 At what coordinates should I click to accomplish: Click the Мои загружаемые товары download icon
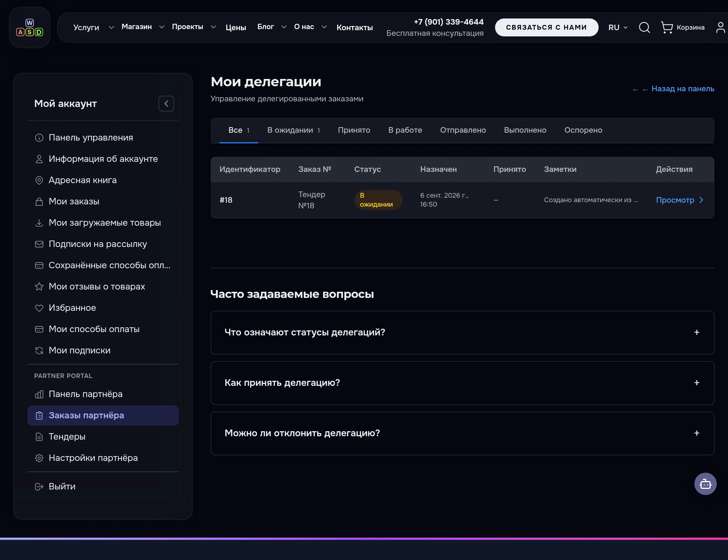coord(39,223)
